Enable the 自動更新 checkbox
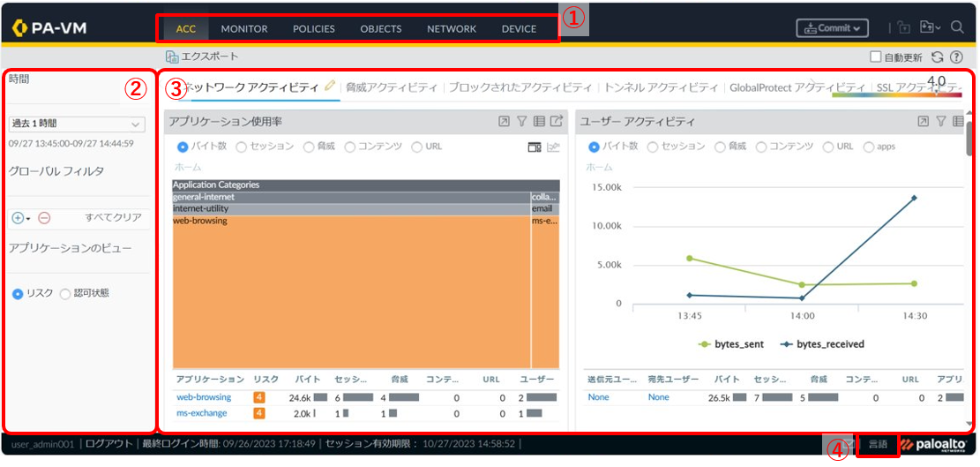The height and width of the screenshot is (467, 980). [x=875, y=57]
